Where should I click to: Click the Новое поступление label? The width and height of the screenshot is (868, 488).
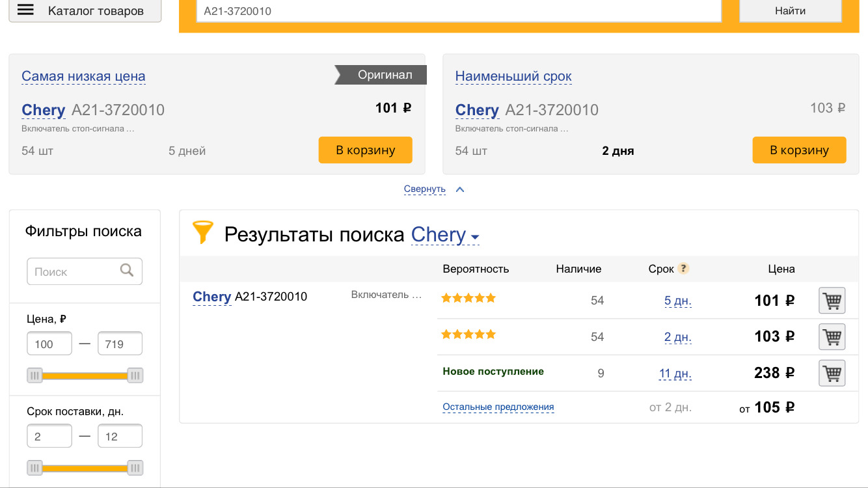(493, 372)
